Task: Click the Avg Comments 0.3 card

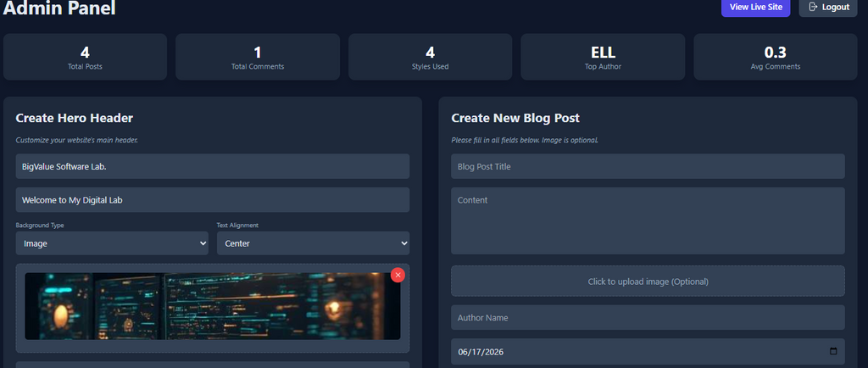Action: pos(775,57)
